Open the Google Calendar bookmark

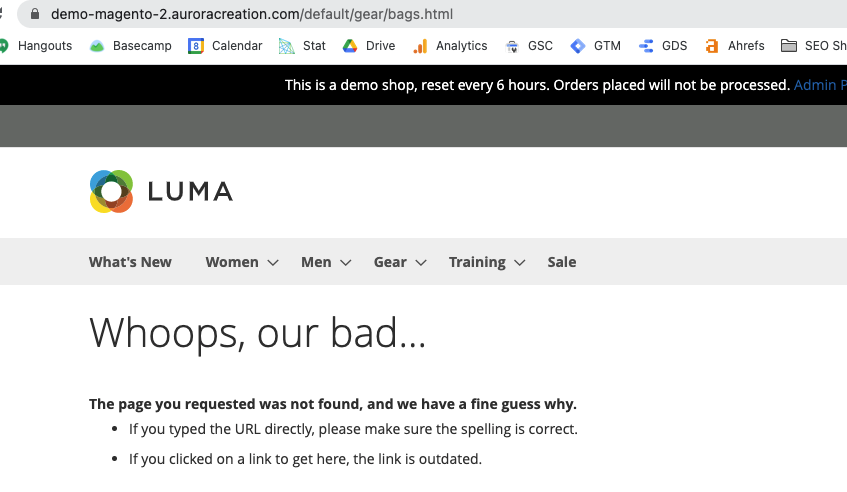click(225, 46)
